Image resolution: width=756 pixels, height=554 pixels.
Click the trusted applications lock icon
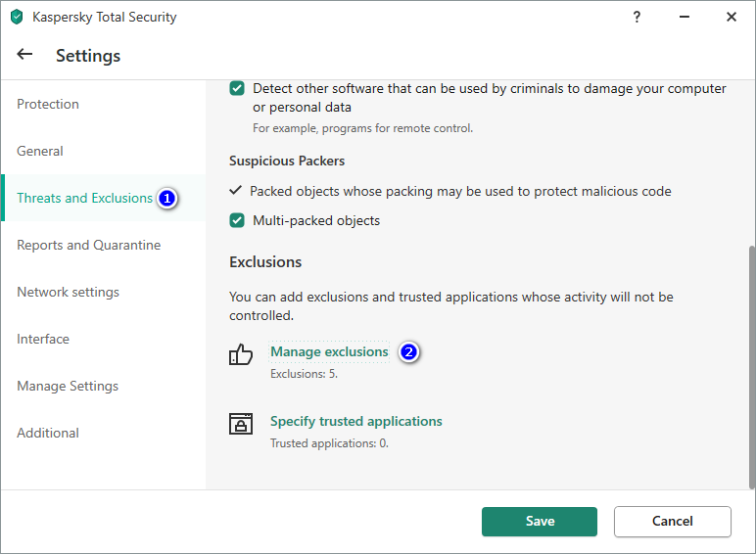[241, 424]
